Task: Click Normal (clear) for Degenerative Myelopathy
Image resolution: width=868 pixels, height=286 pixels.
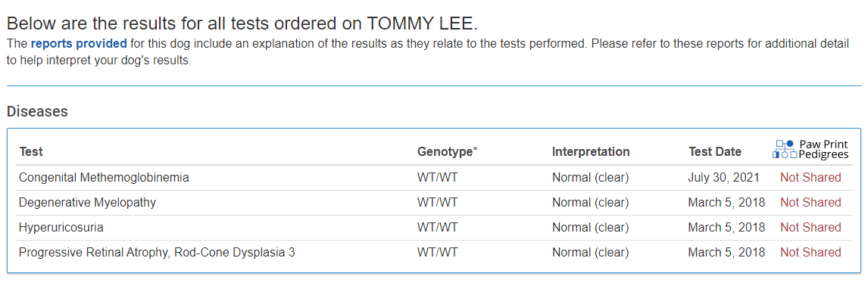Action: coord(590,203)
